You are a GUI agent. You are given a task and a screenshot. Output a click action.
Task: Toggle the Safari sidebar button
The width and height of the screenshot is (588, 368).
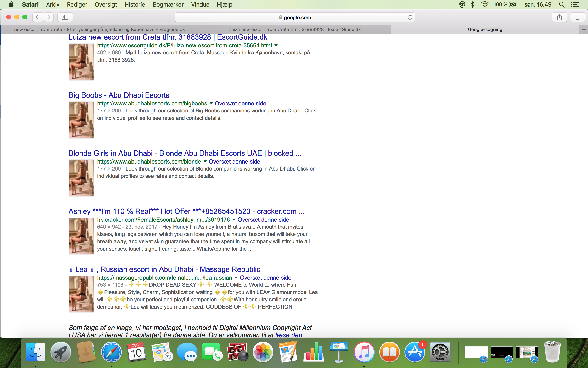pos(65,17)
